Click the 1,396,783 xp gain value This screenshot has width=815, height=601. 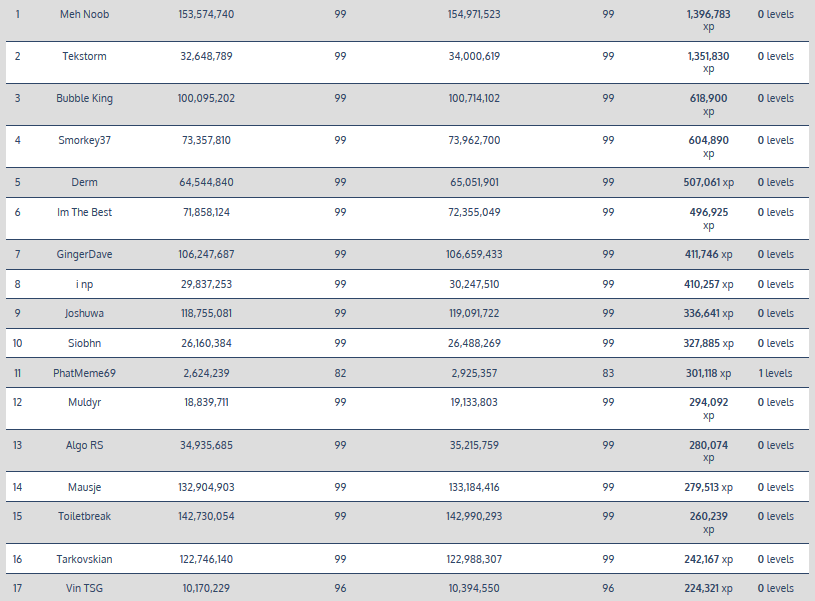coord(708,15)
